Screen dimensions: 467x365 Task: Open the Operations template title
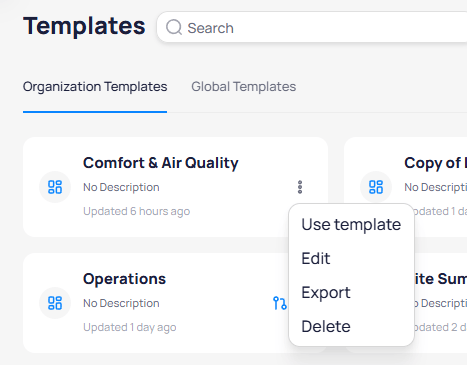pos(124,279)
